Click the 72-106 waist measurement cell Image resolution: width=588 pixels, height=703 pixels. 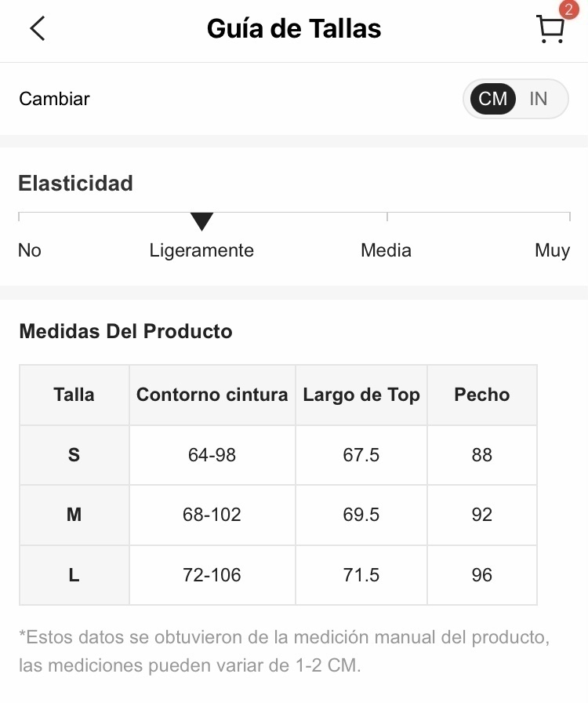click(x=212, y=575)
